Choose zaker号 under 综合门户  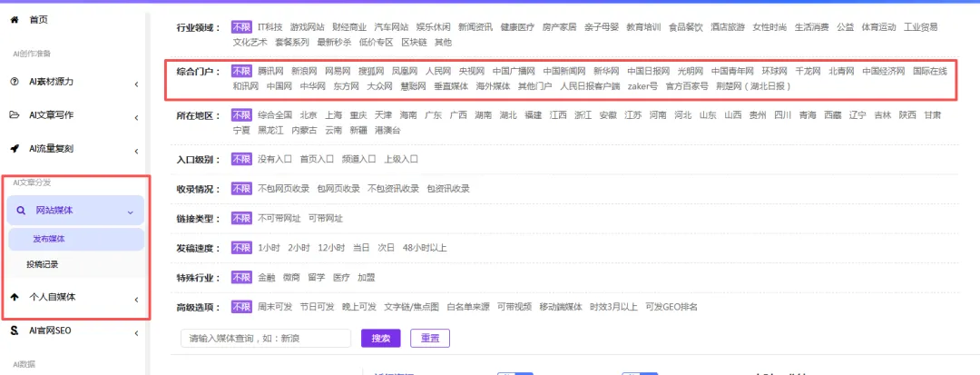coord(642,86)
